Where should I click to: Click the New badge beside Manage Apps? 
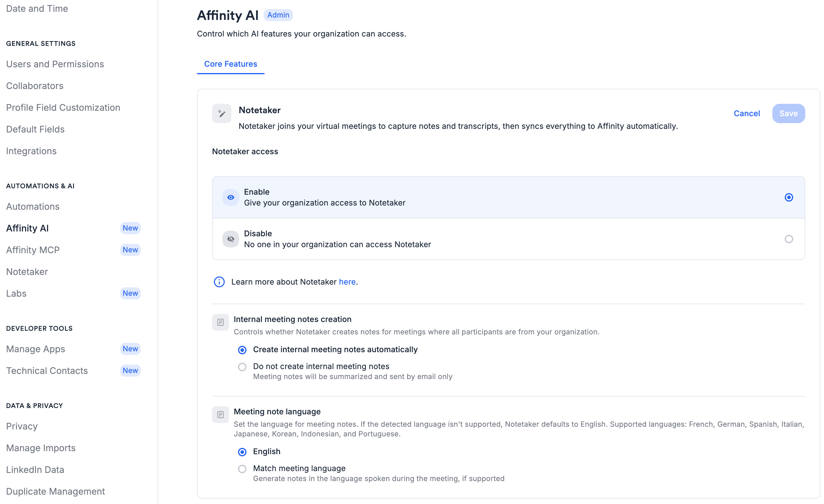(x=130, y=349)
